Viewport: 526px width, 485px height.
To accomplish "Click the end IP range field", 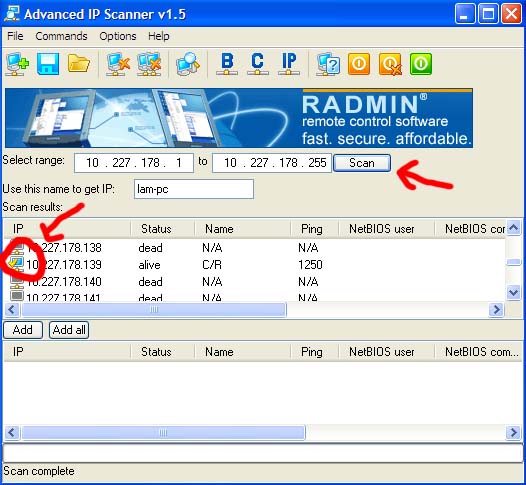I will [272, 163].
